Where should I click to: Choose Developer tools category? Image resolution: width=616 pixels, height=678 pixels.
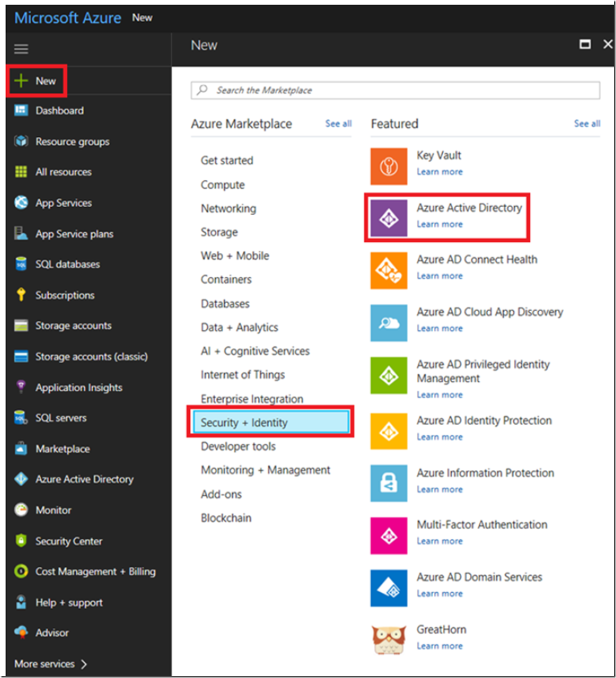click(x=238, y=446)
